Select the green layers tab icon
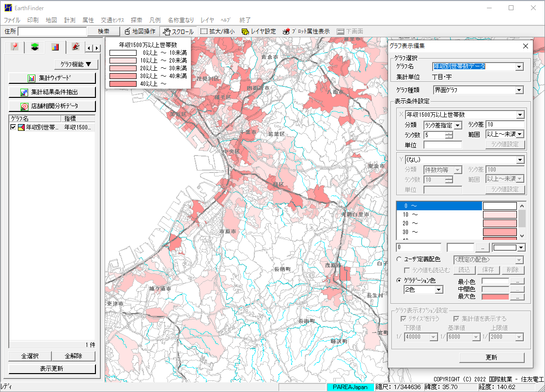This screenshot has width=545, height=392. (34, 47)
